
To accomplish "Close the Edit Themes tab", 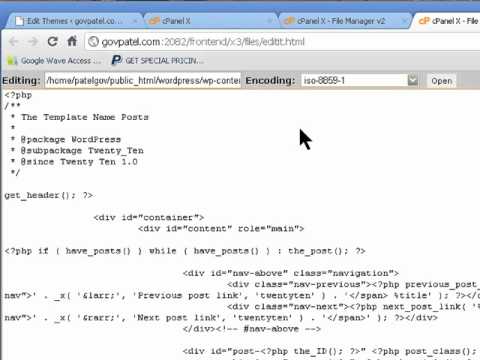I will pyautogui.click(x=135, y=21).
